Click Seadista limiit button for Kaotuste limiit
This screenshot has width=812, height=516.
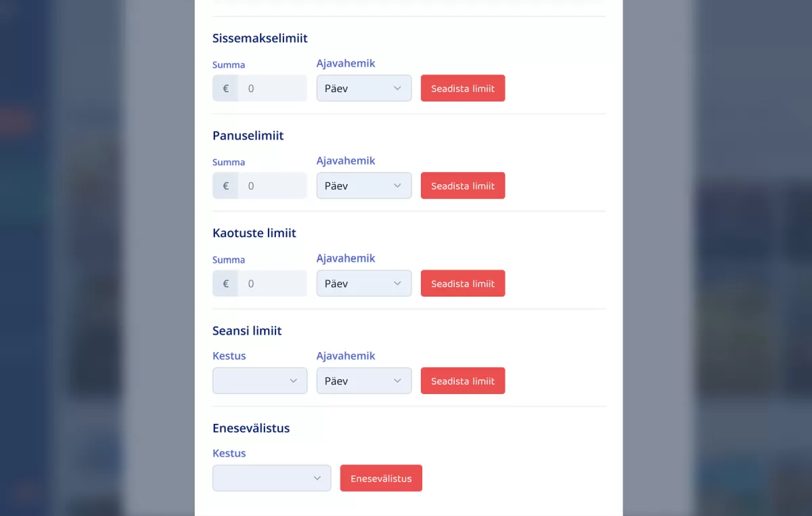pyautogui.click(x=463, y=284)
